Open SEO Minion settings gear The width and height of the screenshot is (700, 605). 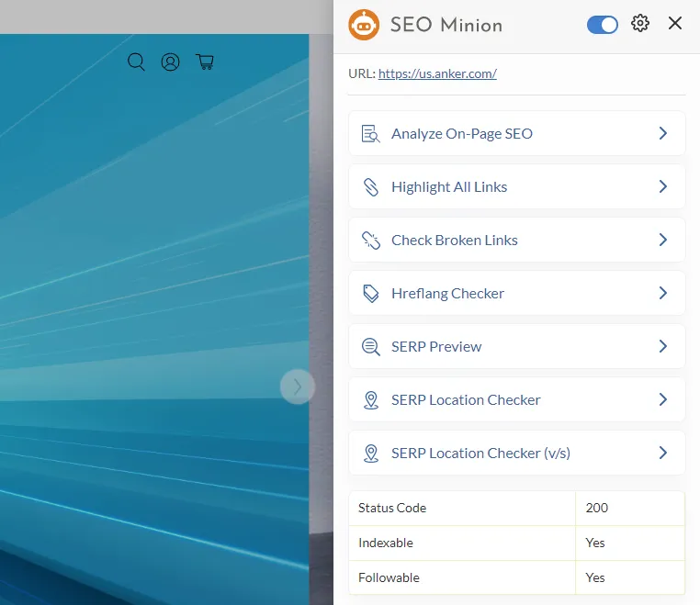click(639, 23)
